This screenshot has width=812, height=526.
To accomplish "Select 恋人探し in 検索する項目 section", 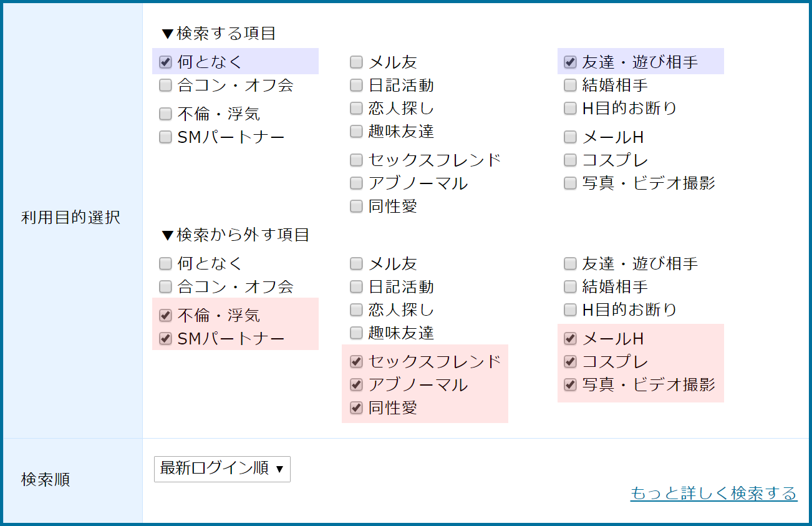I will pyautogui.click(x=356, y=108).
